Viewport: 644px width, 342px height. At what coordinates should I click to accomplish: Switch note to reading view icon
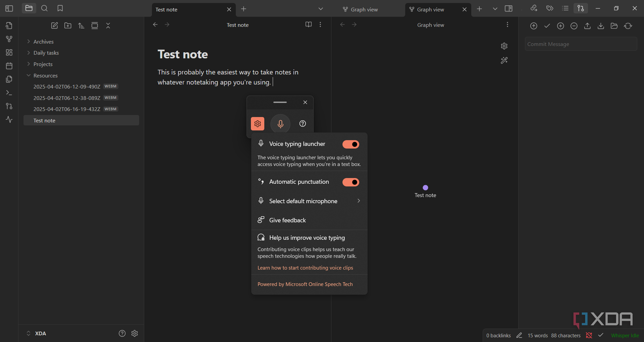point(309,24)
